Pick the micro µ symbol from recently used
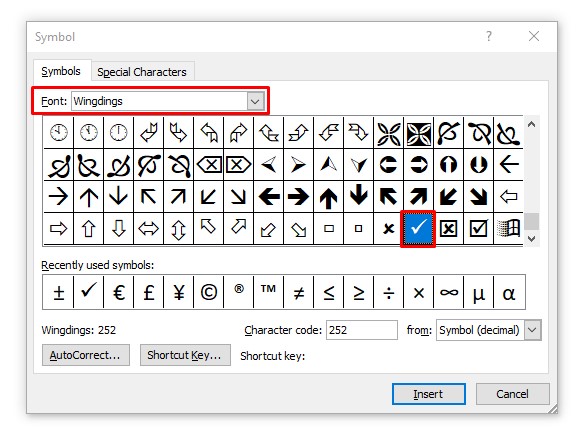 coord(478,292)
